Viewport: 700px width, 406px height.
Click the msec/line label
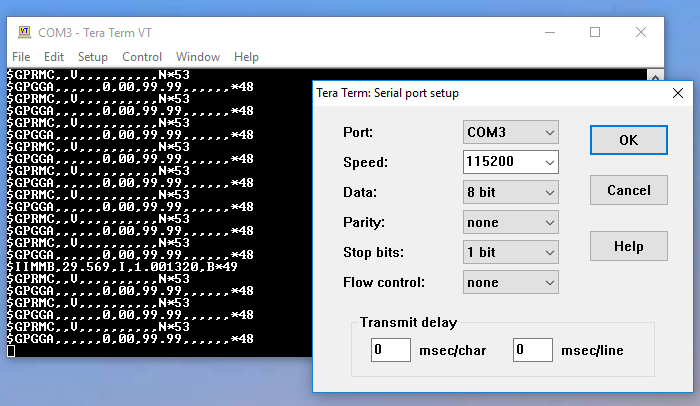point(592,351)
